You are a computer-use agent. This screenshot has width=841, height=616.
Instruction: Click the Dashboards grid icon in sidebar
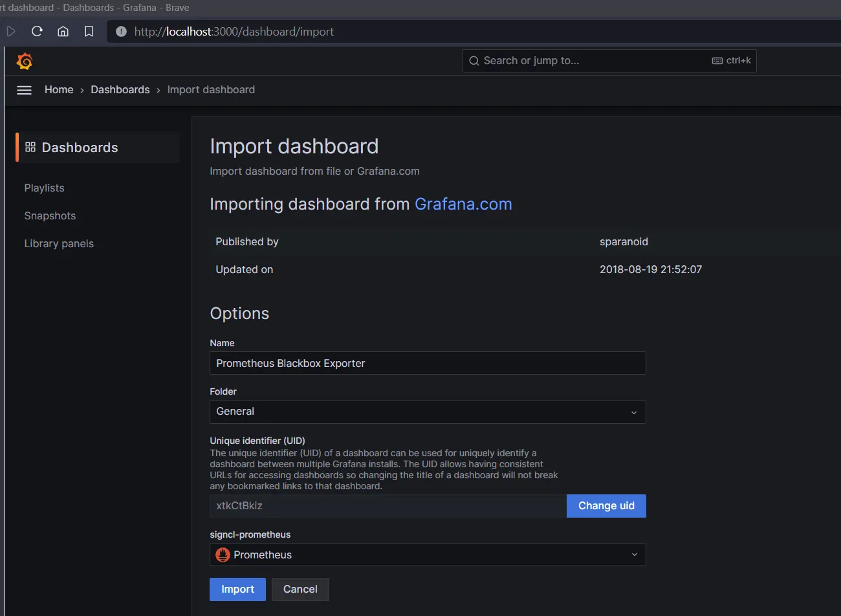[x=30, y=148]
